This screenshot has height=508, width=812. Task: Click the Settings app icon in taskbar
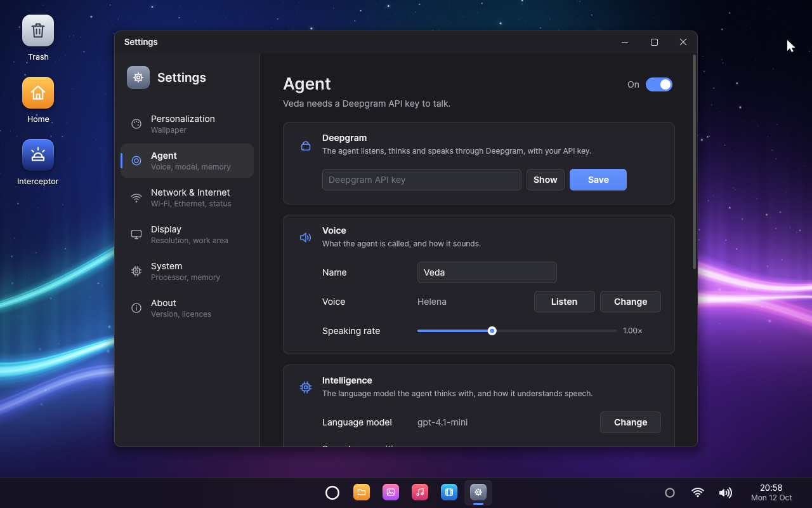pyautogui.click(x=478, y=492)
